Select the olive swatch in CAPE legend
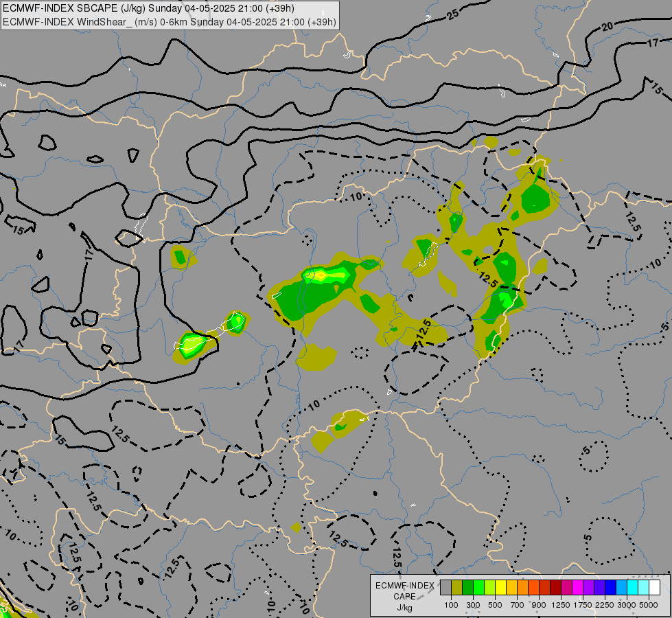 (x=457, y=588)
